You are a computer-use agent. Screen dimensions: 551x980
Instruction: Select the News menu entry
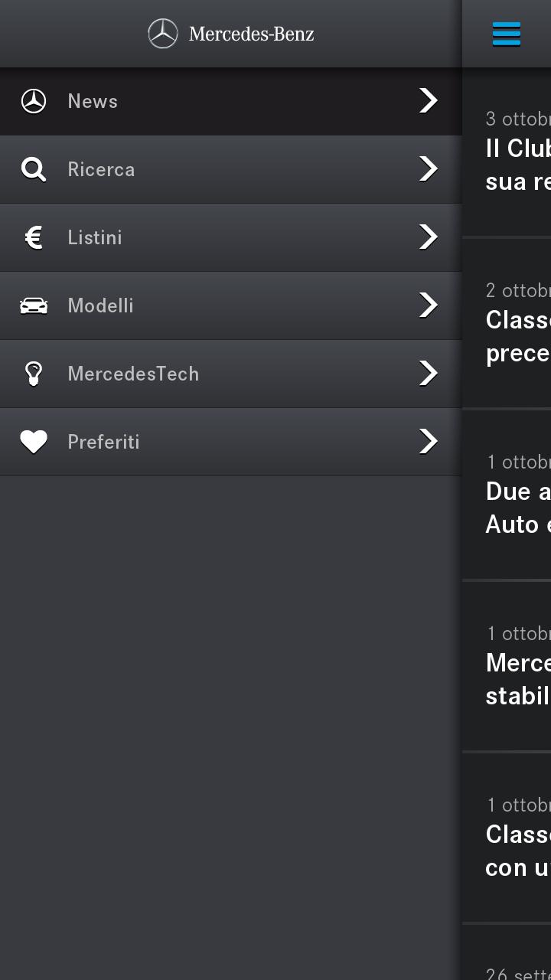[x=93, y=100]
